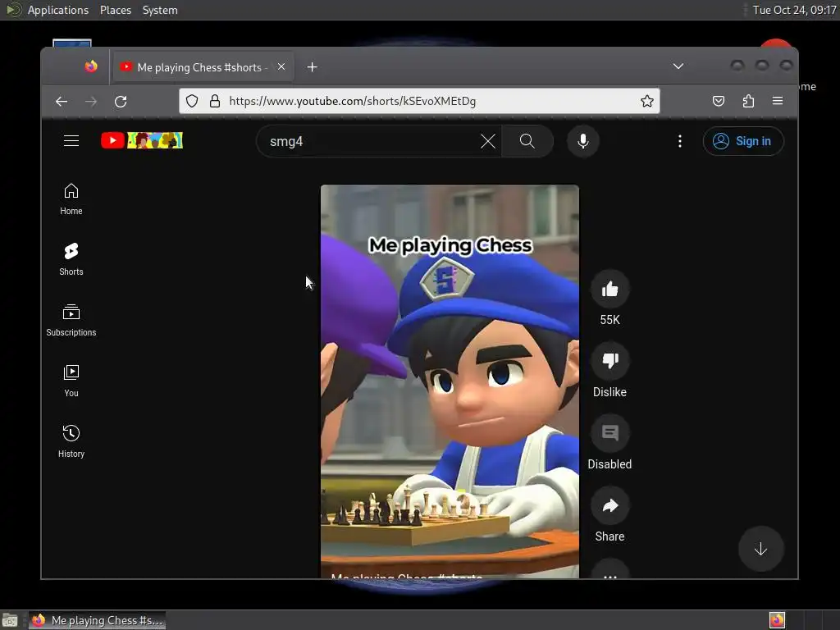The height and width of the screenshot is (630, 840).
Task: Open a new browser tab
Action: (313, 67)
